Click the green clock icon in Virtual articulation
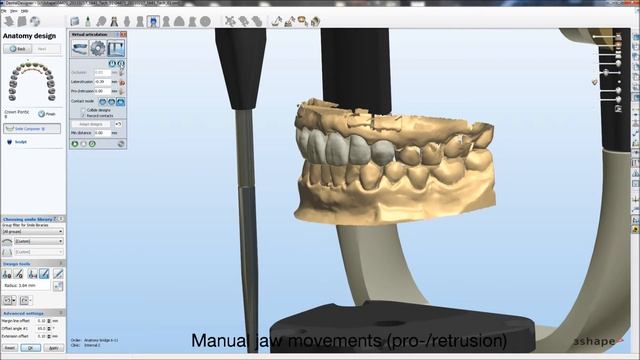The height and width of the screenshot is (360, 640). pos(92,144)
